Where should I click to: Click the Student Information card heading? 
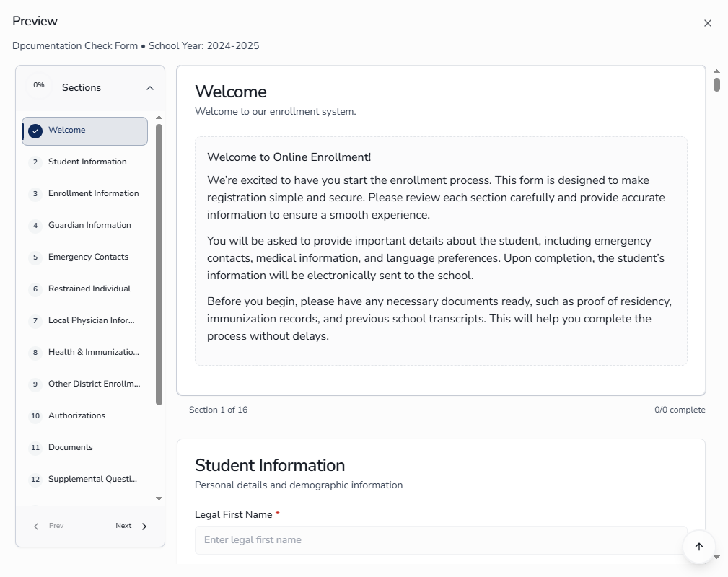click(x=270, y=465)
